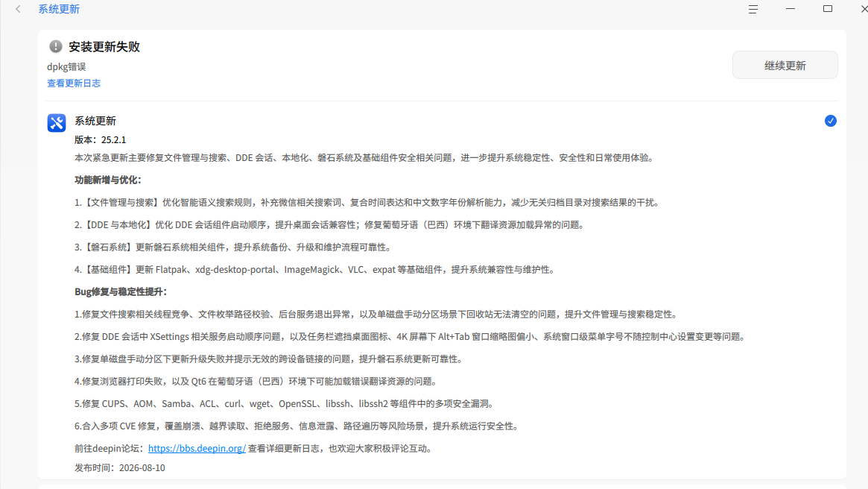
Task: Click the 系统更新 breadcrumb title
Action: tap(59, 9)
